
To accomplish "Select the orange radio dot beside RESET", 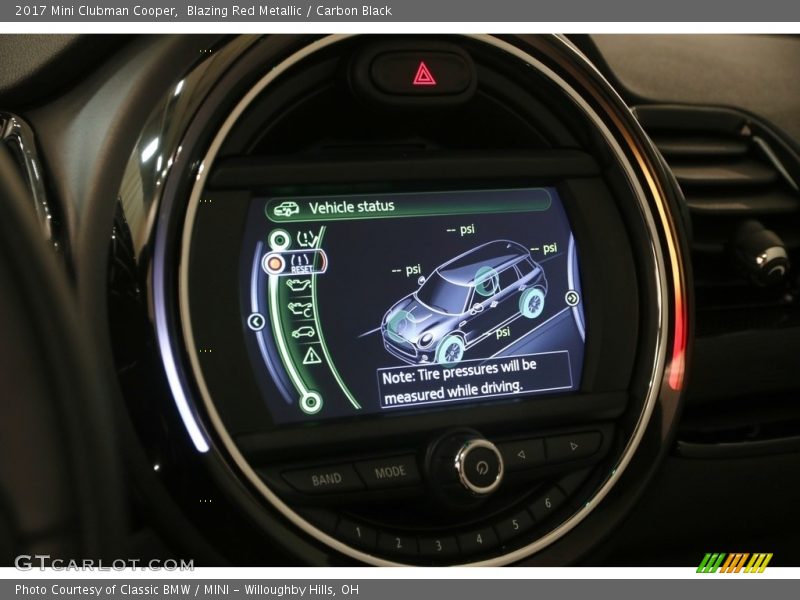I will 275,263.
